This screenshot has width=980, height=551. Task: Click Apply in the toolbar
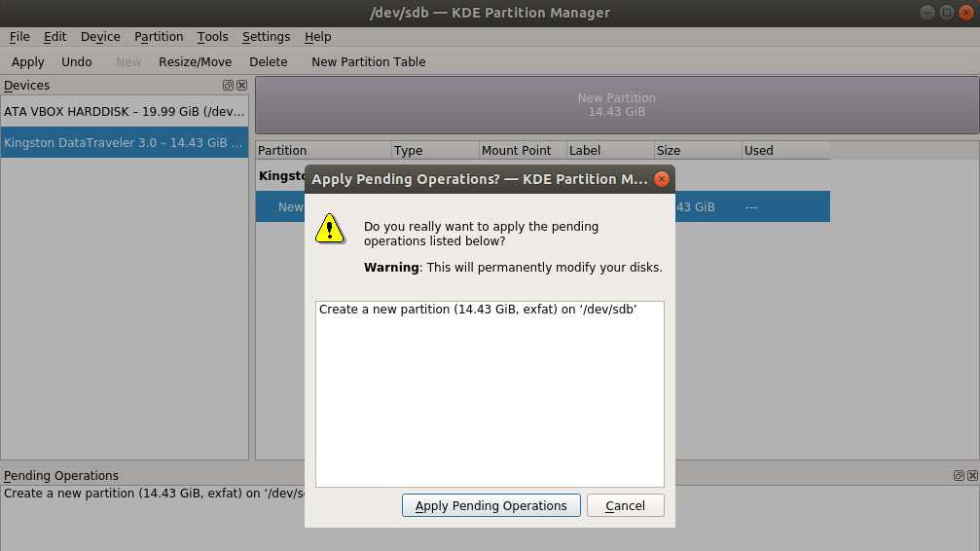coord(27,62)
